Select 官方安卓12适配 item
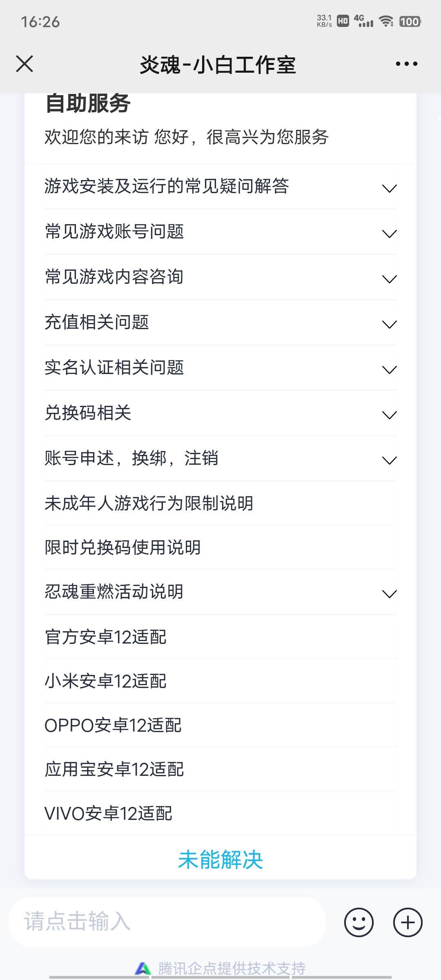The width and height of the screenshot is (441, 980). click(220, 637)
